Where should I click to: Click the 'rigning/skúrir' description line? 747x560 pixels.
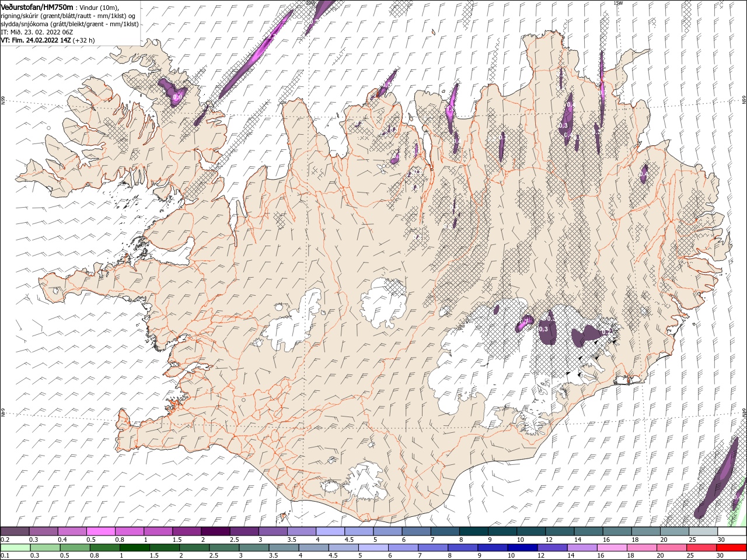pos(68,16)
